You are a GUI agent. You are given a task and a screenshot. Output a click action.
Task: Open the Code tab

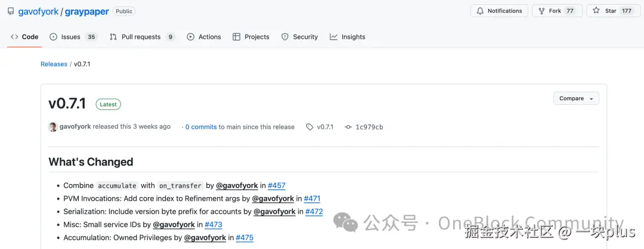24,37
